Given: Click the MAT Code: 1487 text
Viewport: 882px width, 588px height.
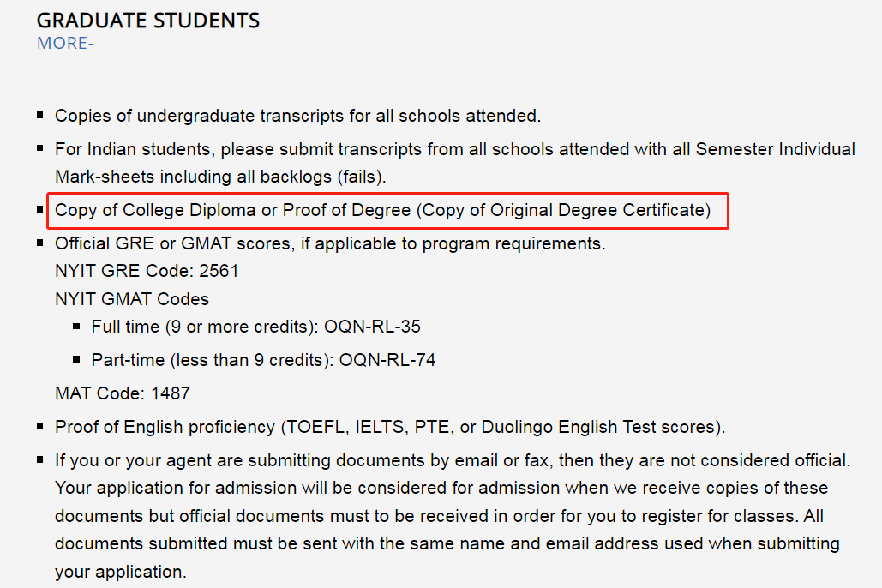Looking at the screenshot, I should pyautogui.click(x=123, y=393).
